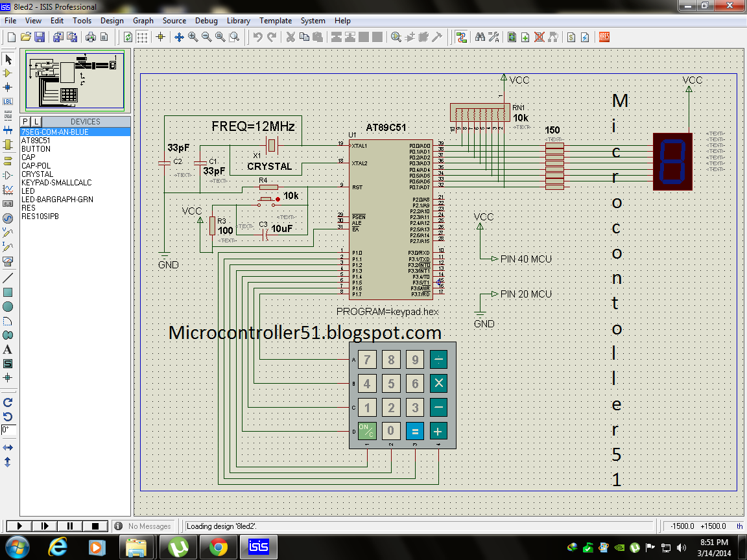Toggle the grid display icon
747x560 pixels.
[142, 37]
